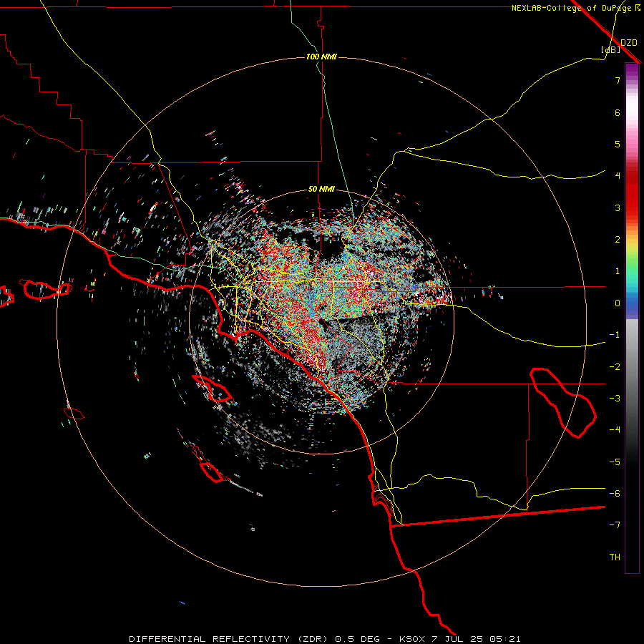Screen dimensions: 644x644
Task: Click the TH threshold label on scale
Action: pos(615,557)
